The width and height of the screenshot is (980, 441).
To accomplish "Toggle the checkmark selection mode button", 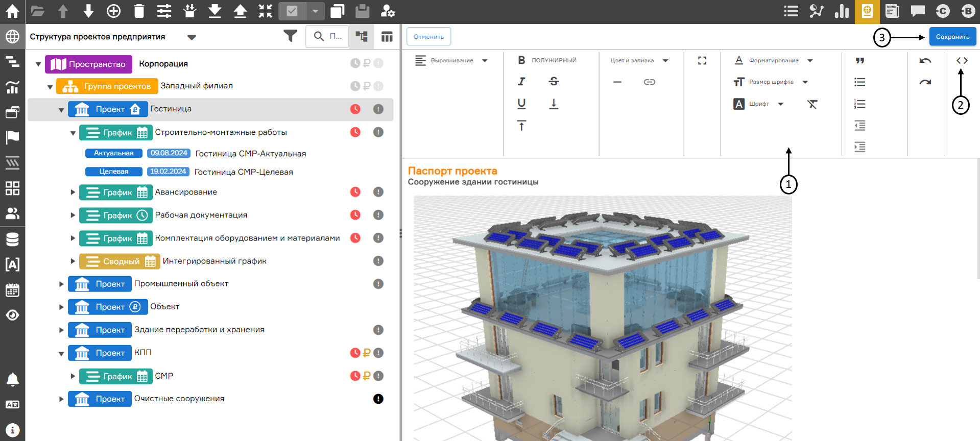I will (292, 11).
